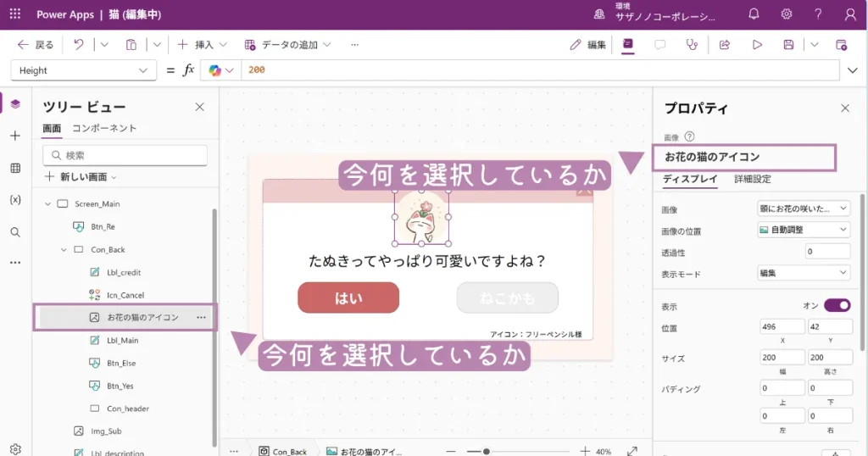Open the notifications bell icon
This screenshot has height=456, width=868.
[754, 14]
